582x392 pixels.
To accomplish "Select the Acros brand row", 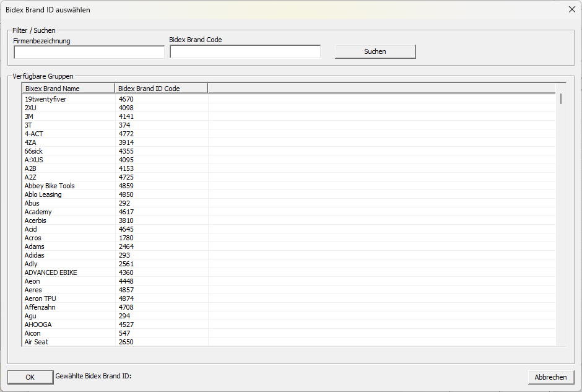I will tap(289, 238).
